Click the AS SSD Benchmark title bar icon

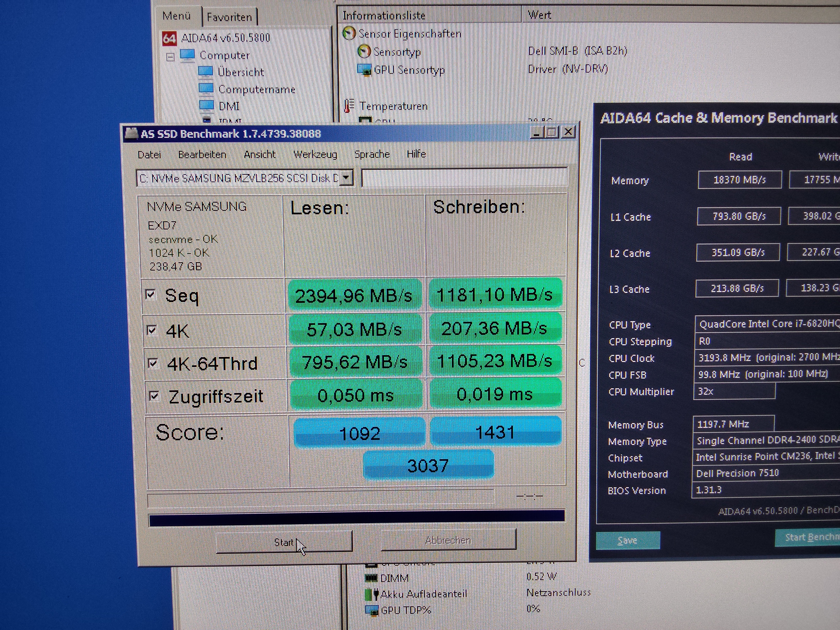click(x=131, y=134)
